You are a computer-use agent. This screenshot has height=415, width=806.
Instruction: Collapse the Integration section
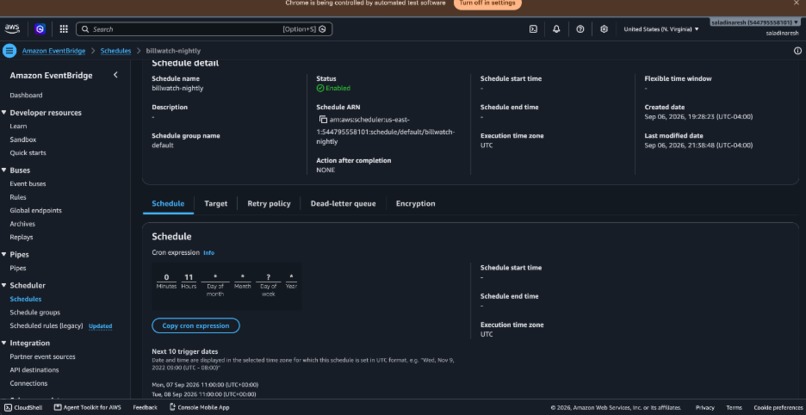4,343
